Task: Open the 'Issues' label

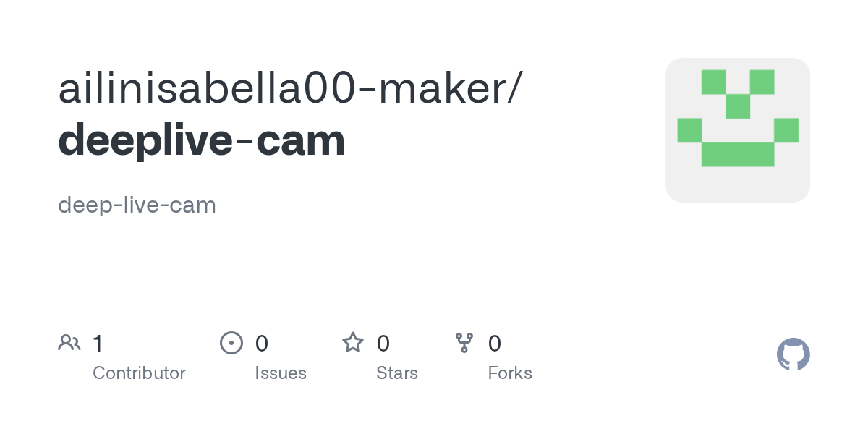Action: click(x=281, y=373)
